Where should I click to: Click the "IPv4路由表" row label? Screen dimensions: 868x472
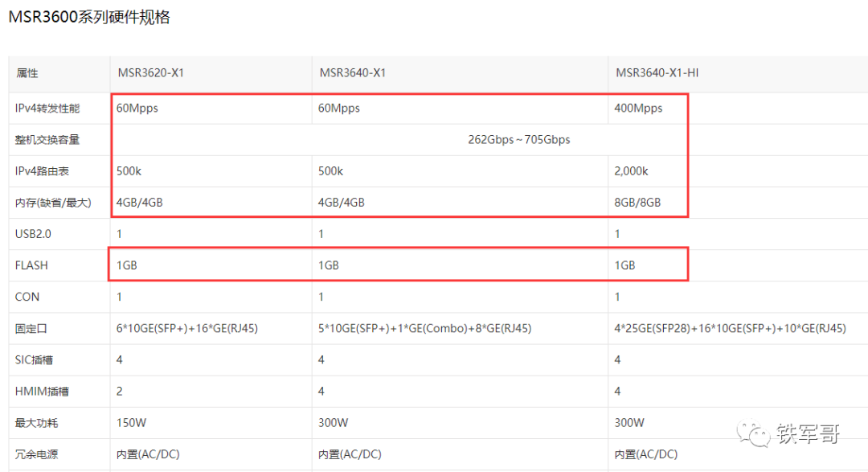(42, 171)
